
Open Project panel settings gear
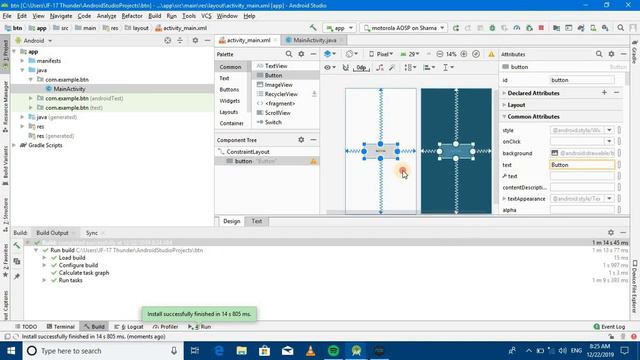[x=195, y=40]
